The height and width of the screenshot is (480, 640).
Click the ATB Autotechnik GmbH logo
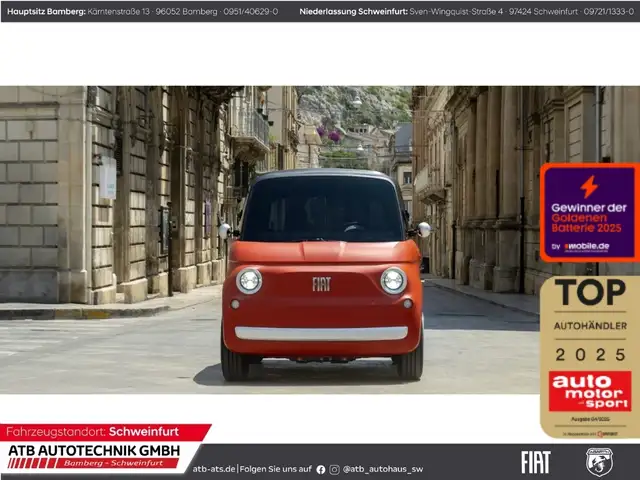click(94, 456)
